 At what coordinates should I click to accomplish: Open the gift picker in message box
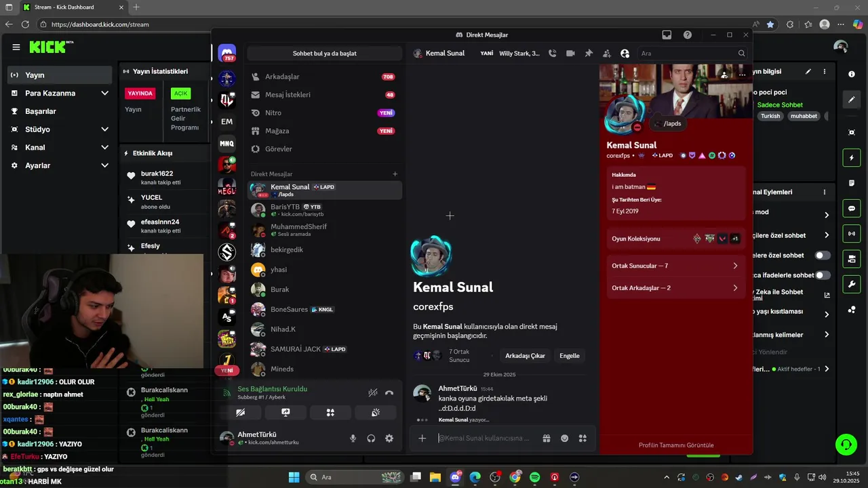pyautogui.click(x=546, y=439)
